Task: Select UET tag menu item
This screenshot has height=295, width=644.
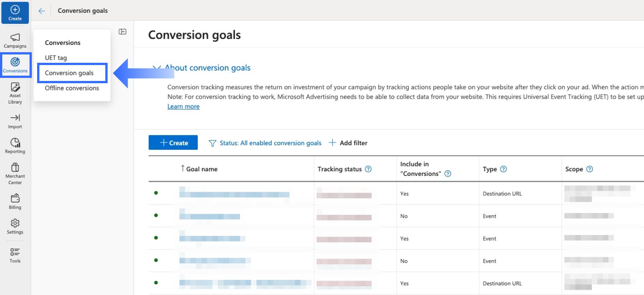Action: (x=56, y=58)
